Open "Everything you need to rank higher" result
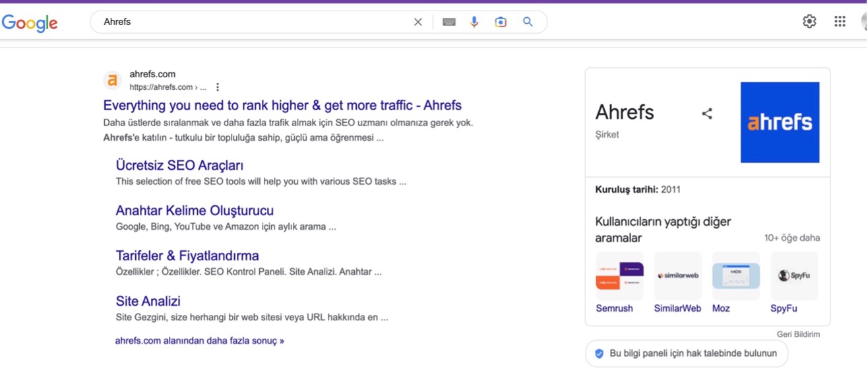This screenshot has width=868, height=379. 282,106
